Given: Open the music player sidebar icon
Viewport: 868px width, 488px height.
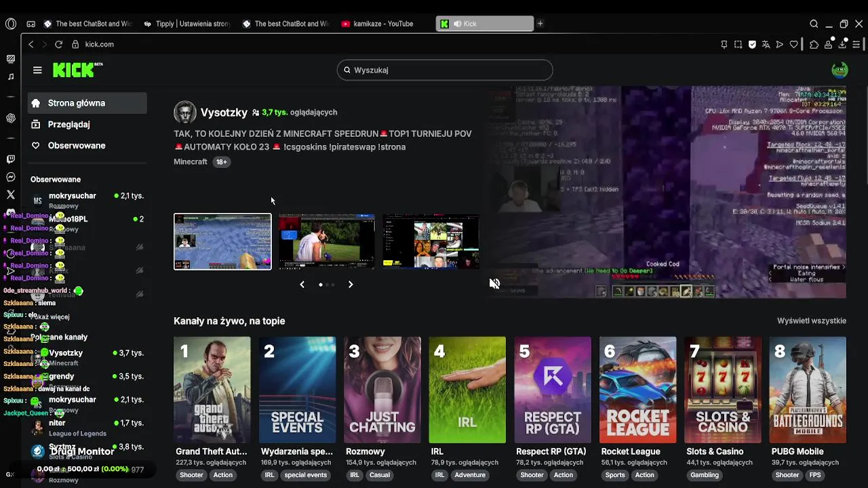Looking at the screenshot, I should [x=11, y=77].
